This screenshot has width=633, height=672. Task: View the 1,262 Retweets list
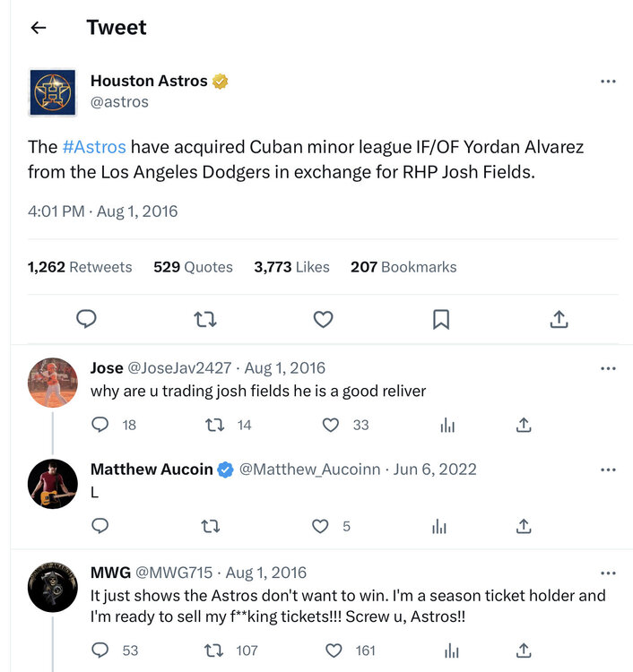80,267
